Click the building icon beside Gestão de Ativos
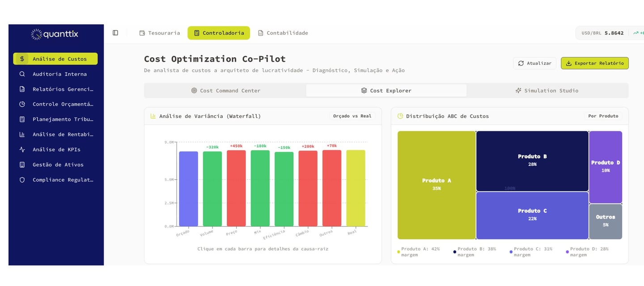Screen dimensions: 644x286 [22, 165]
